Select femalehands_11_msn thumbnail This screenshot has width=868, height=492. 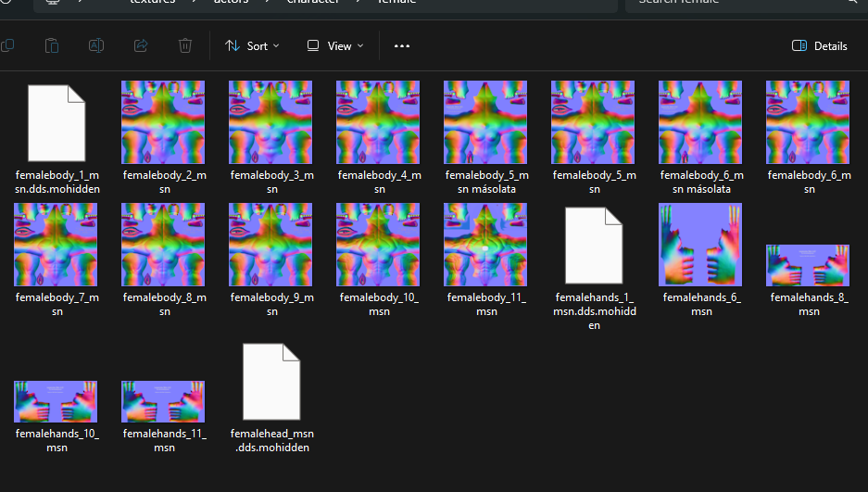tap(163, 401)
